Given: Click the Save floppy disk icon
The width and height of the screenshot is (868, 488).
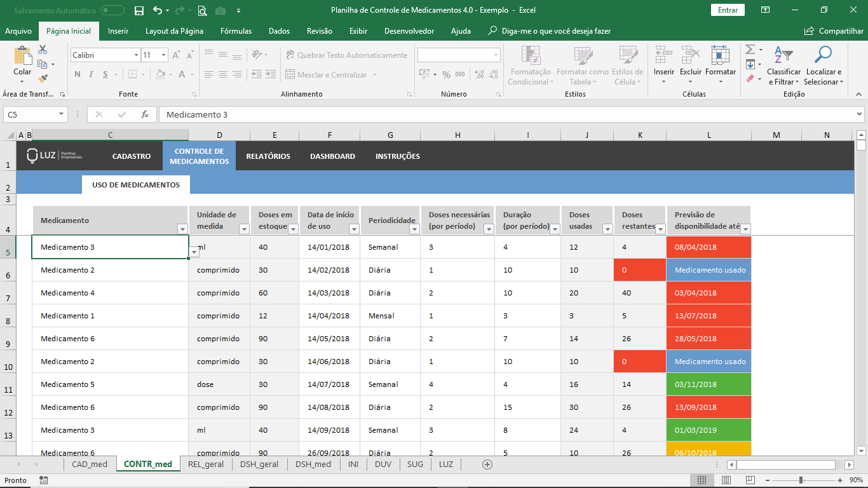Looking at the screenshot, I should [x=139, y=10].
